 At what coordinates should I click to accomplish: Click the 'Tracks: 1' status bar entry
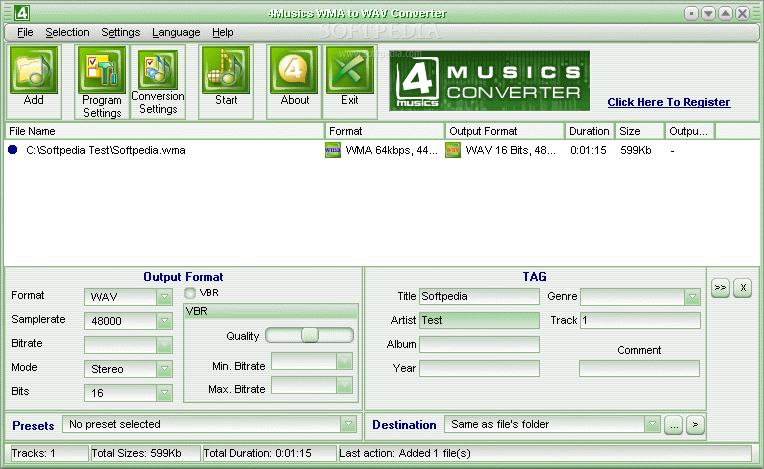point(48,453)
